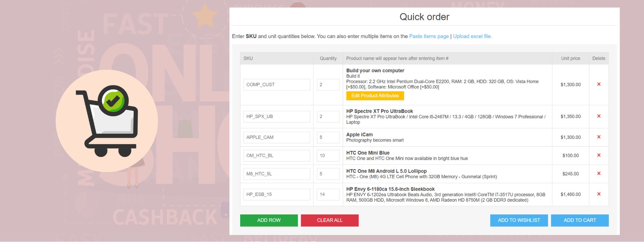Screen dimensions: 644x242
Task: Click HTC One M8 Android L 5.0 Lollipop
Action: coord(386,171)
